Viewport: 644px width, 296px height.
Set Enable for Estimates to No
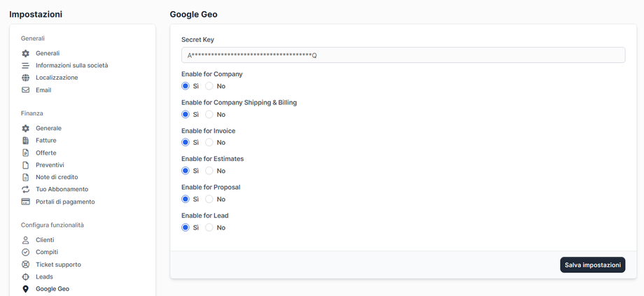point(209,171)
